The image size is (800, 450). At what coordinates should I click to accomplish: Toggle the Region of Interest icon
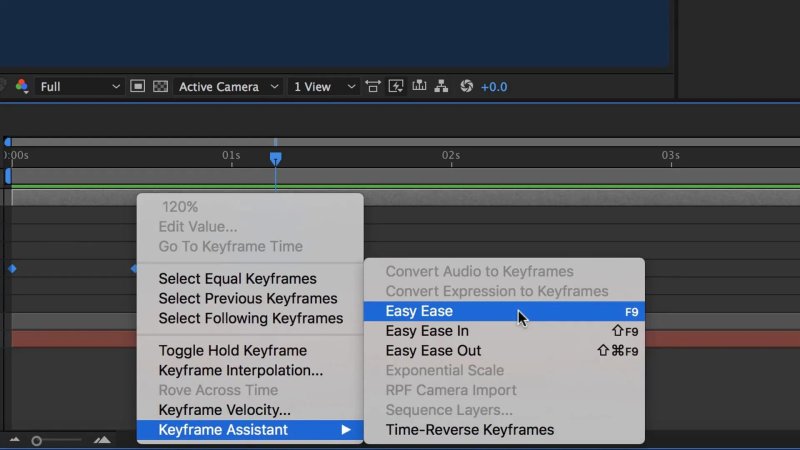click(137, 86)
